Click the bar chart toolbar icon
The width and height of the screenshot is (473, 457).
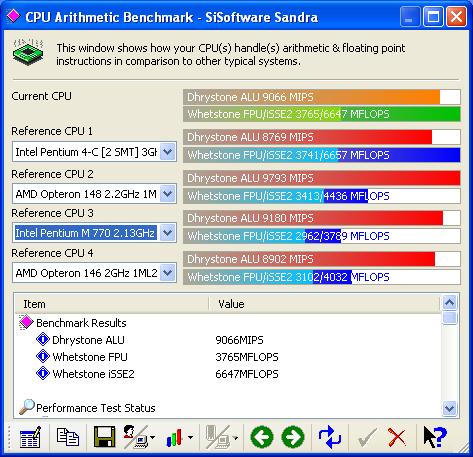pyautogui.click(x=174, y=437)
